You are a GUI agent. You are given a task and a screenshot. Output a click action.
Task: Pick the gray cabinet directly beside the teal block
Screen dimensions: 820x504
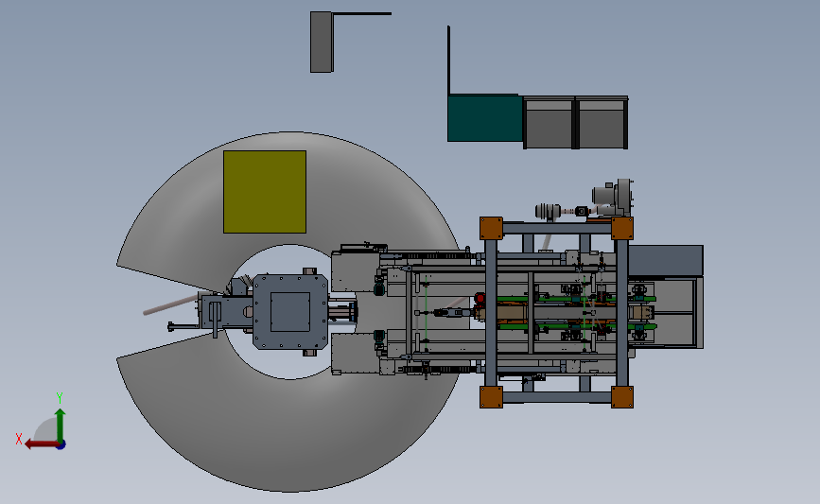[x=549, y=123]
